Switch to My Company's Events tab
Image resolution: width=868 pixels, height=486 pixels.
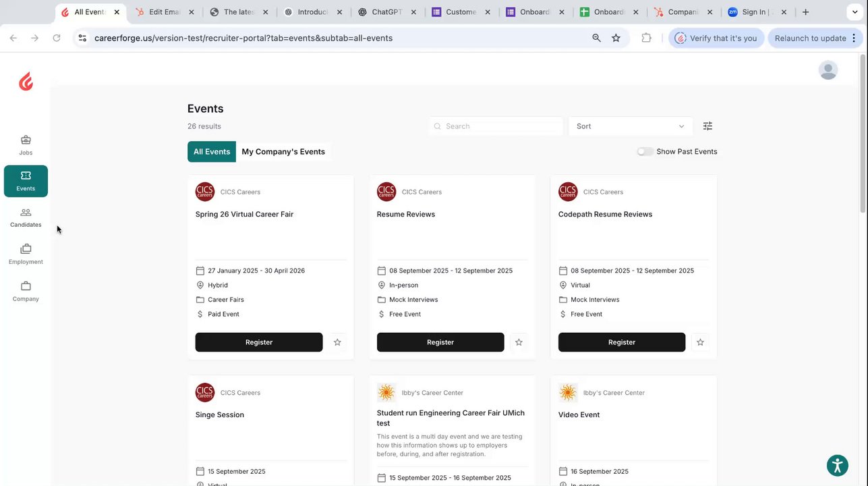pos(283,152)
